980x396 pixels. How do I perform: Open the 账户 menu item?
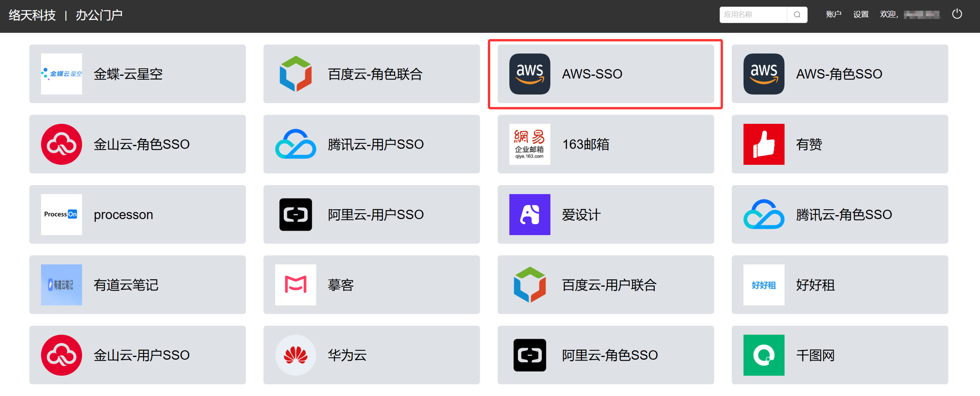click(833, 14)
